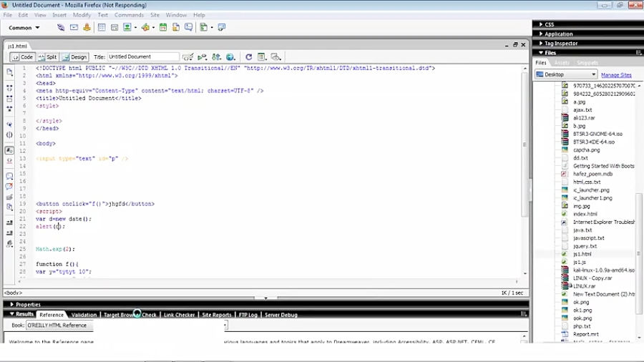Expand the CSS panel
644x362 pixels.
pos(550,24)
